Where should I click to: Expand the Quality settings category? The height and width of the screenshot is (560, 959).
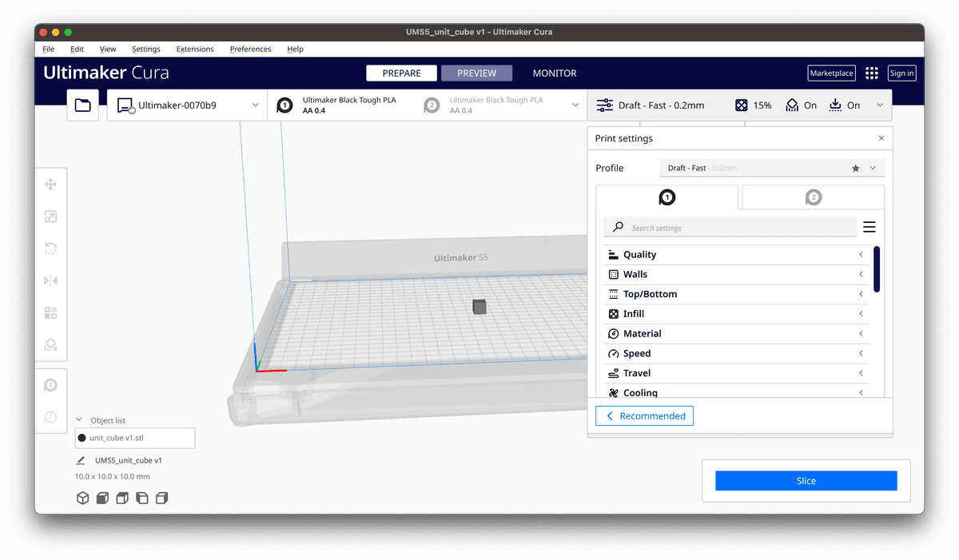pos(736,255)
